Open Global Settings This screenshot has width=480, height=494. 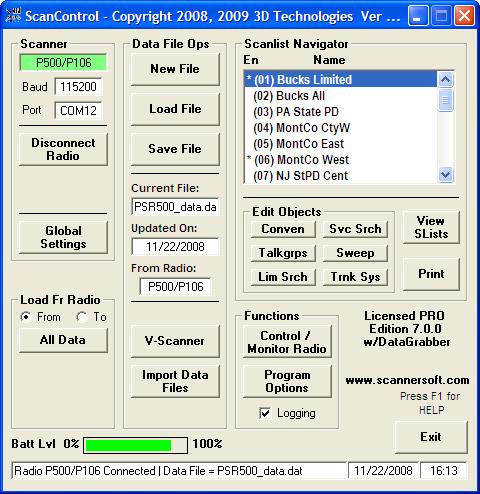pos(63,237)
